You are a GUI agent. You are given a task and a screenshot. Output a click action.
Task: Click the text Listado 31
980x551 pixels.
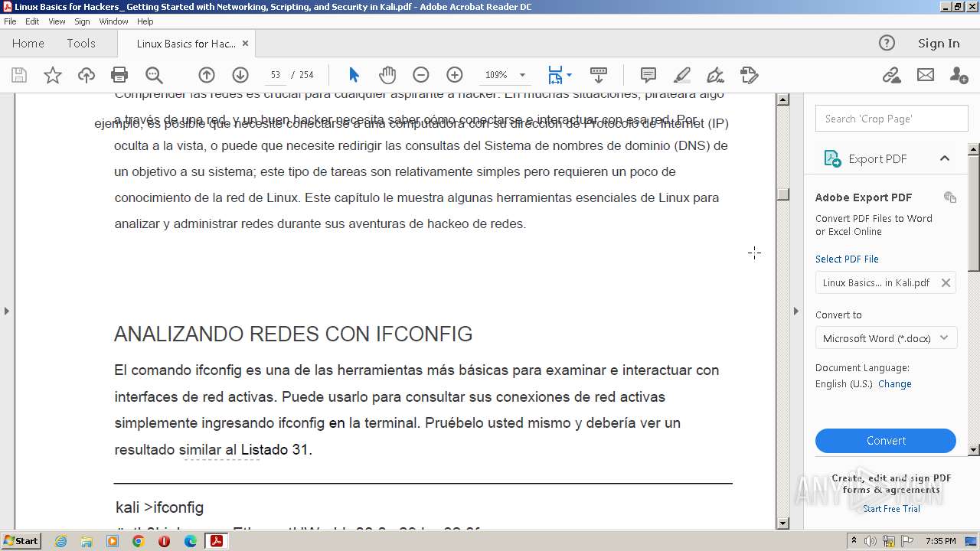[x=276, y=449]
